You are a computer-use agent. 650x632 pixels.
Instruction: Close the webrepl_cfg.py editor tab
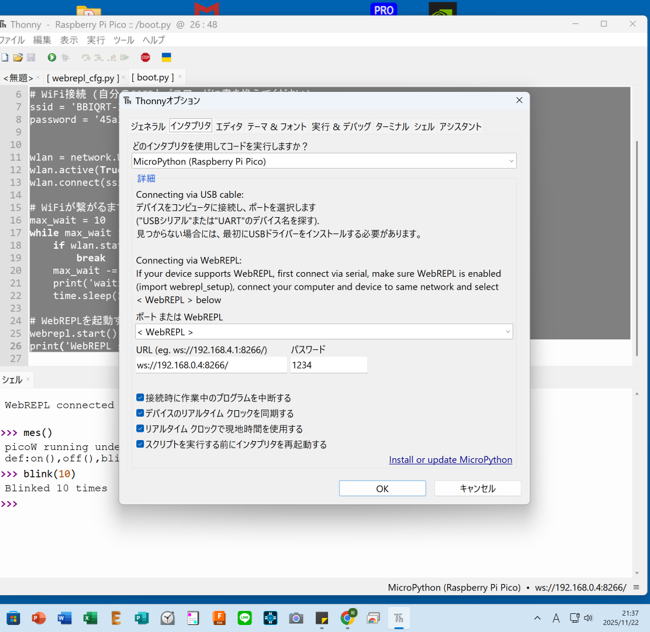click(x=124, y=77)
